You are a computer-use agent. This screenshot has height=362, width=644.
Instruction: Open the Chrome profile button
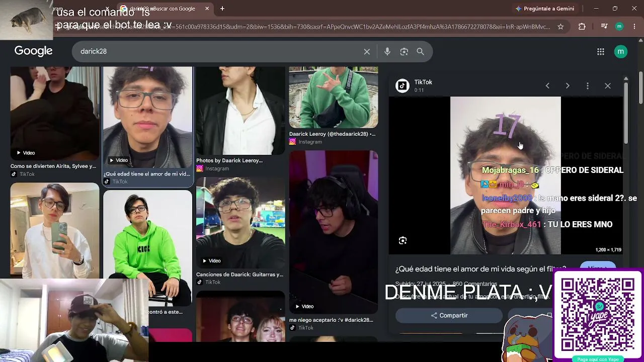pos(619,27)
